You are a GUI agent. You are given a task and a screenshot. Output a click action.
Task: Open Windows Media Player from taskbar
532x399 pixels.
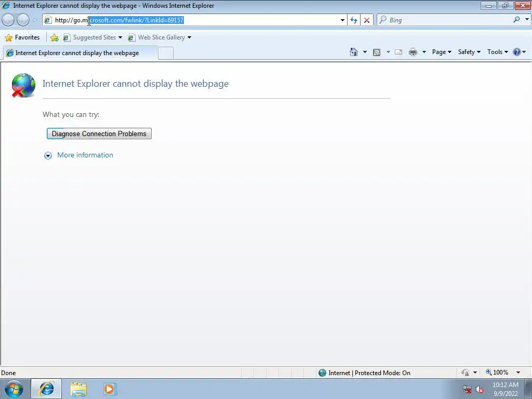110,389
